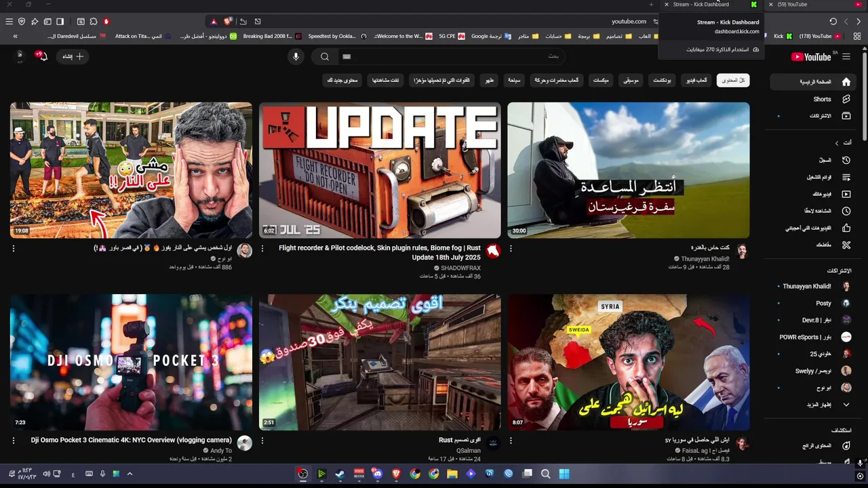Screen dimensions: 868x488
Task: Start voice search with the microphone
Action: point(296,57)
